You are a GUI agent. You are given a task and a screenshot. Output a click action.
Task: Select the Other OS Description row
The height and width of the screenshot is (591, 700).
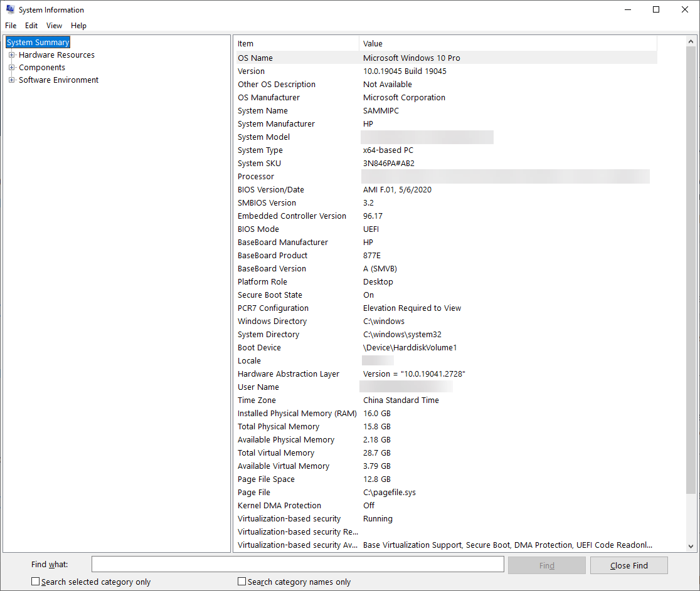(x=447, y=85)
